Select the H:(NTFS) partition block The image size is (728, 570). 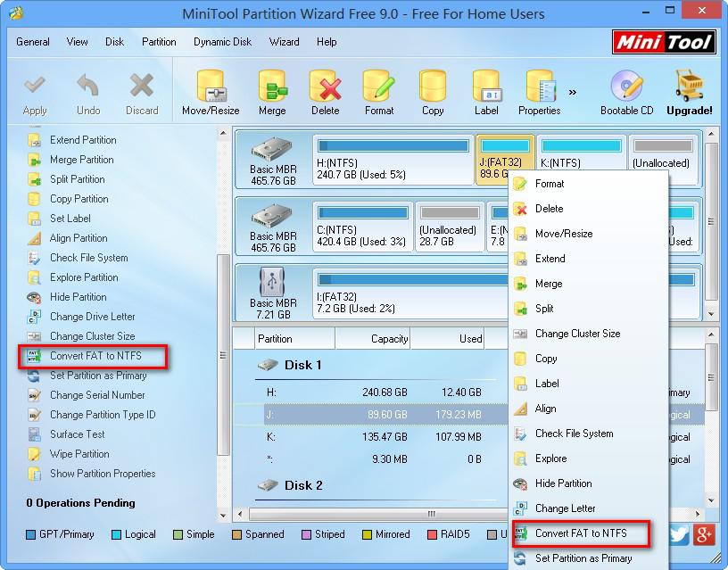click(x=393, y=160)
